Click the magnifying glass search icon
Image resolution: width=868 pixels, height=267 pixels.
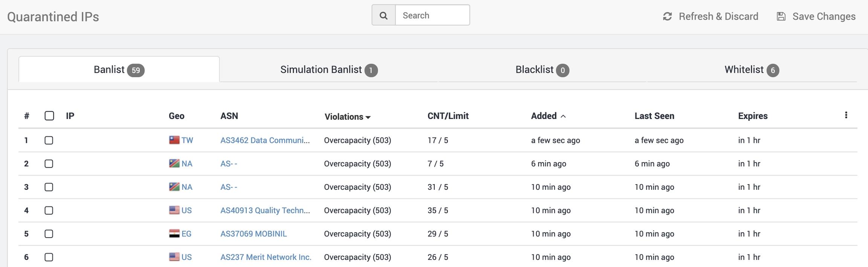pos(384,15)
